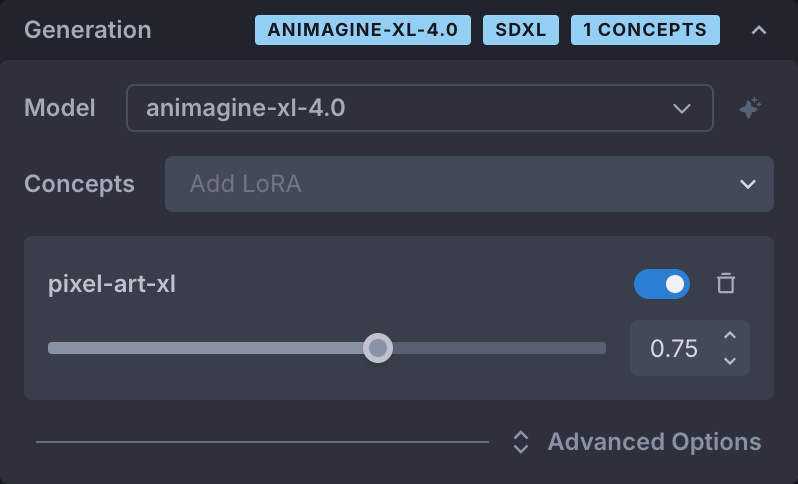Screen dimensions: 798x484
Task: Delete the pixel-art-xl LoRA with the trash icon
Action: click(726, 284)
